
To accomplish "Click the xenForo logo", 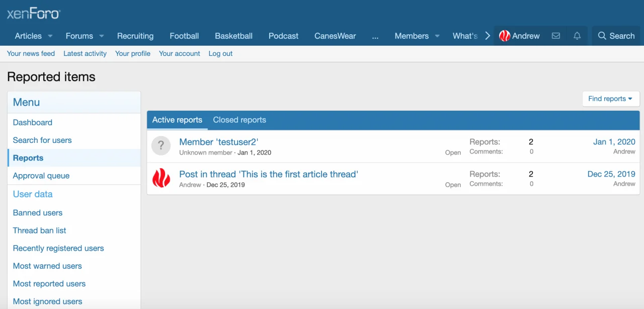I will pos(33,13).
